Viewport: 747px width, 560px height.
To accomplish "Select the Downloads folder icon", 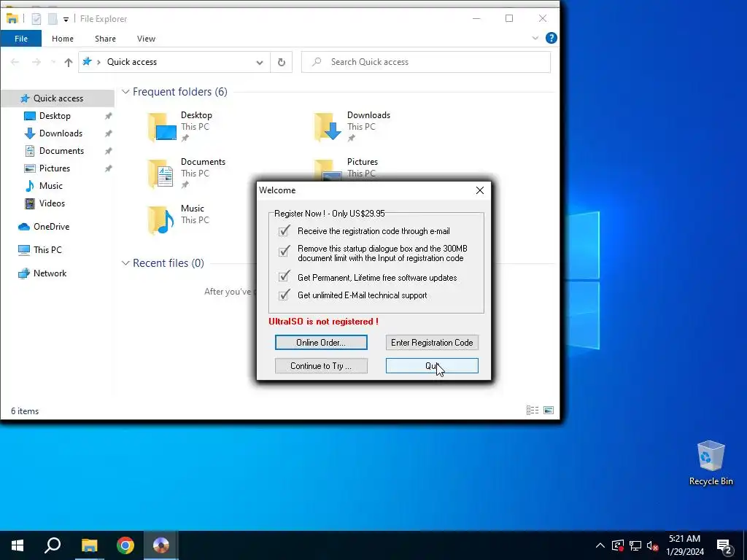I will 328,127.
